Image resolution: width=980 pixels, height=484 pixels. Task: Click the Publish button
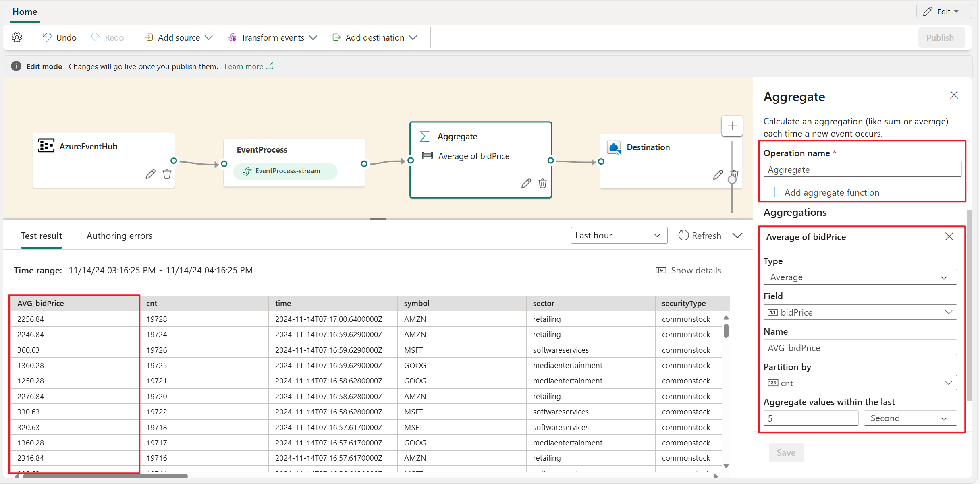940,37
